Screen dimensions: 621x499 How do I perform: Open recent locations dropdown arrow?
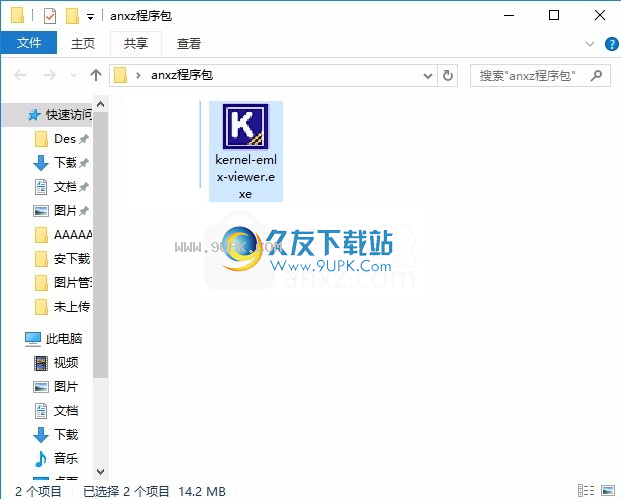tap(73, 75)
